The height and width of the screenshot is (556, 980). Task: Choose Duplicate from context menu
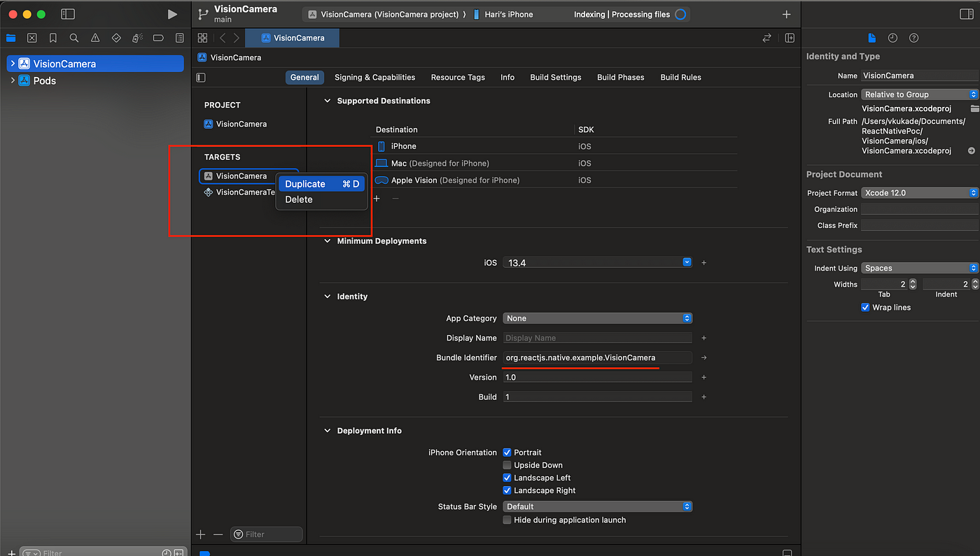click(x=322, y=184)
